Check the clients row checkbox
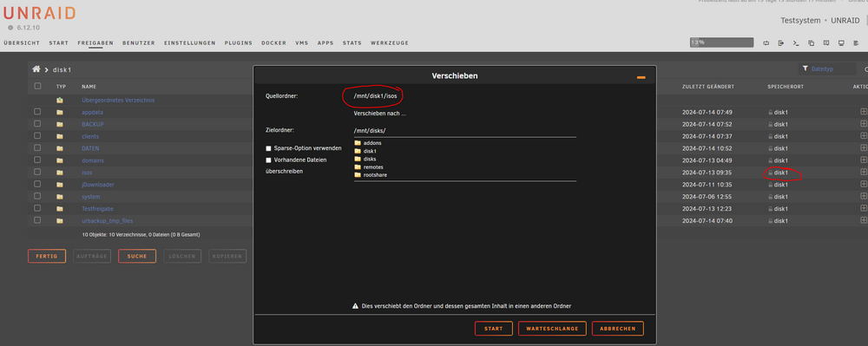The height and width of the screenshot is (346, 868). coord(37,136)
